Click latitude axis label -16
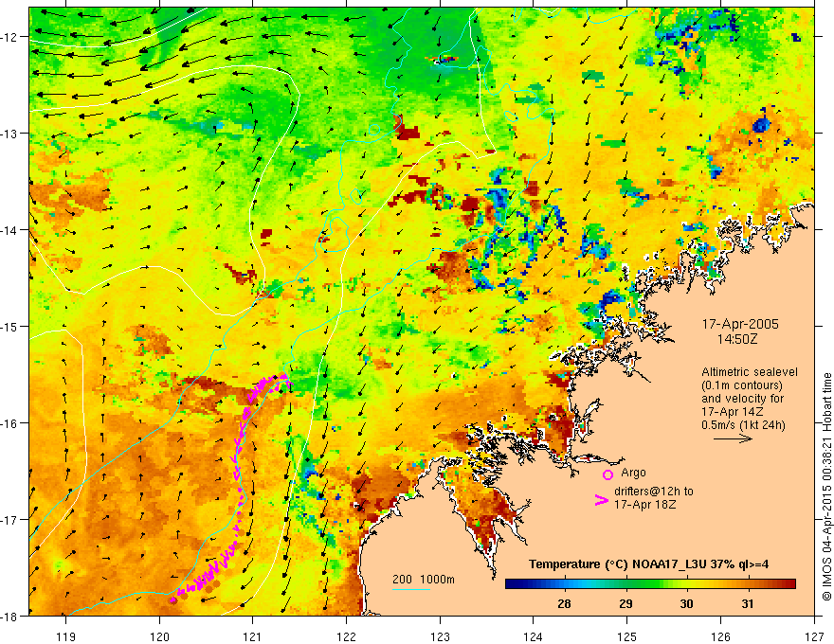 10,423
